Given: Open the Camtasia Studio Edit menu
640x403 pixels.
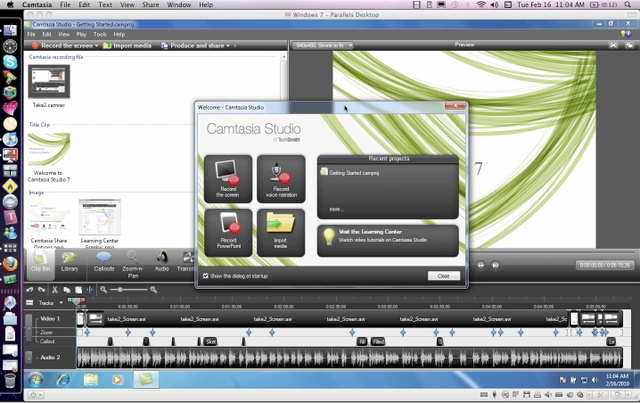Looking at the screenshot, I should coord(47,34).
